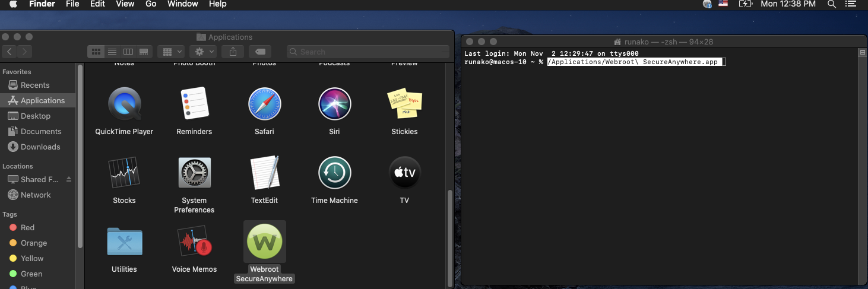Select the Yellow tag
Image resolution: width=868 pixels, height=289 pixels.
[x=38, y=258]
